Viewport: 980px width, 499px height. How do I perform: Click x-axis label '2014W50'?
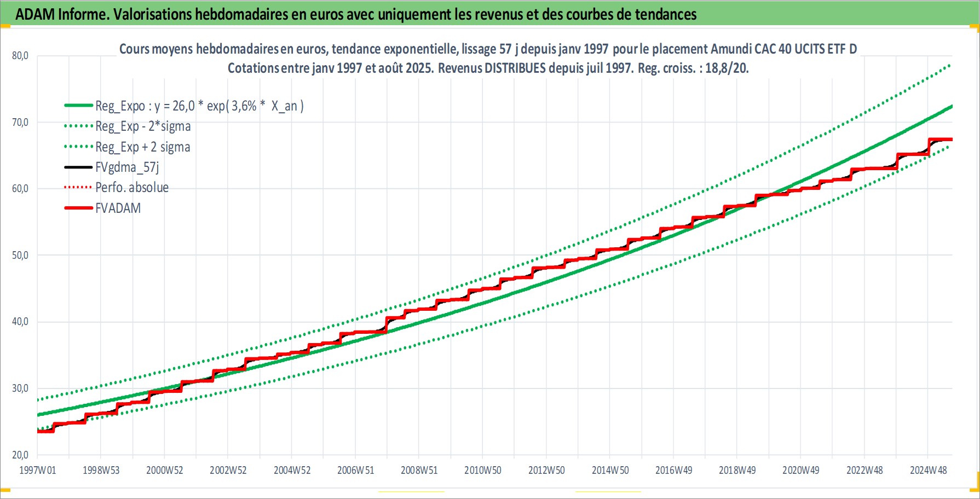(610, 471)
